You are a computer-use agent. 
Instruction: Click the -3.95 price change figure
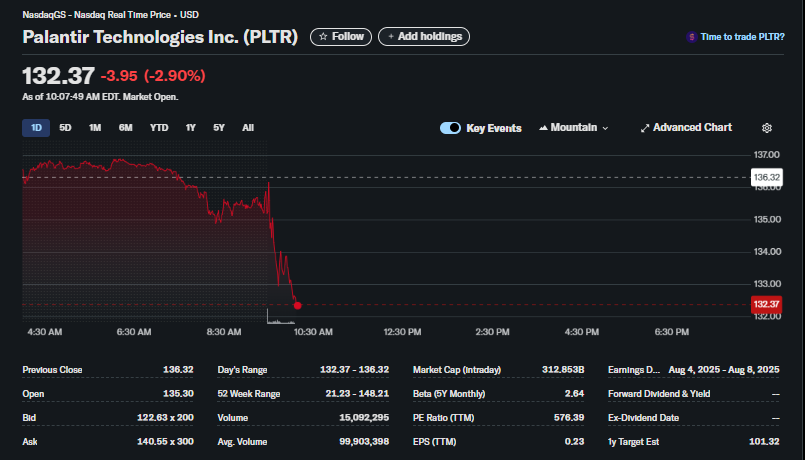119,76
